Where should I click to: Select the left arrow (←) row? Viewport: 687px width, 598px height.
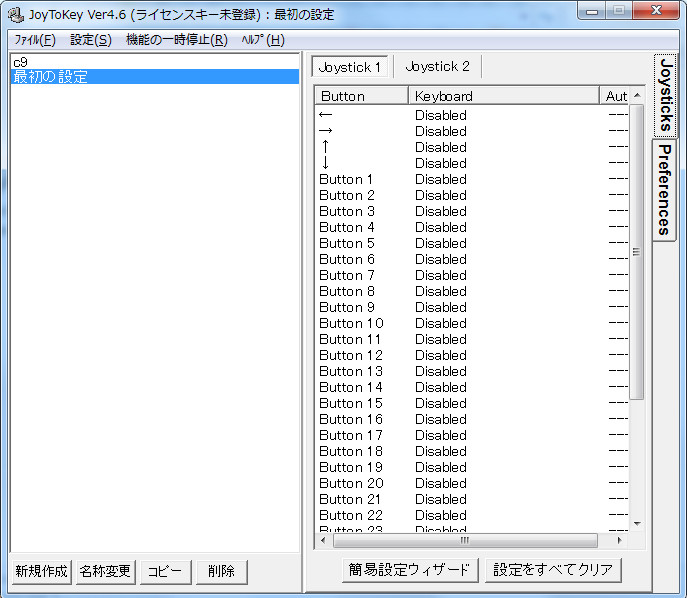click(472, 115)
